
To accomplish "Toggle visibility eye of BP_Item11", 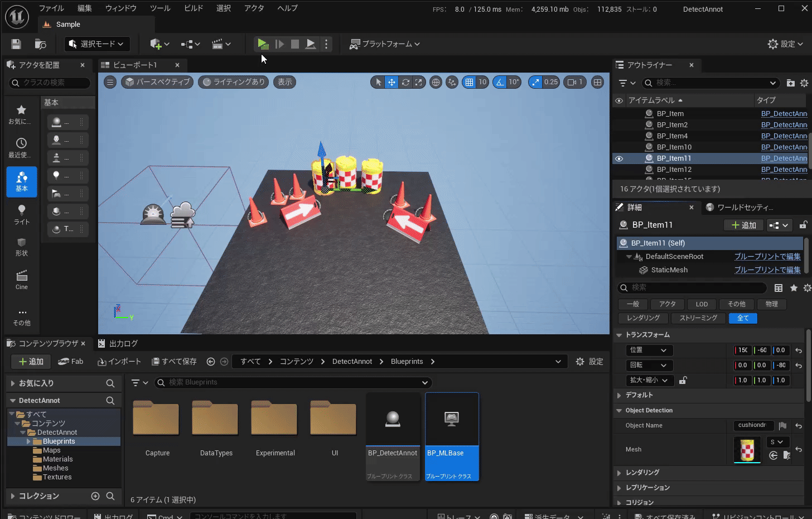I will click(619, 158).
